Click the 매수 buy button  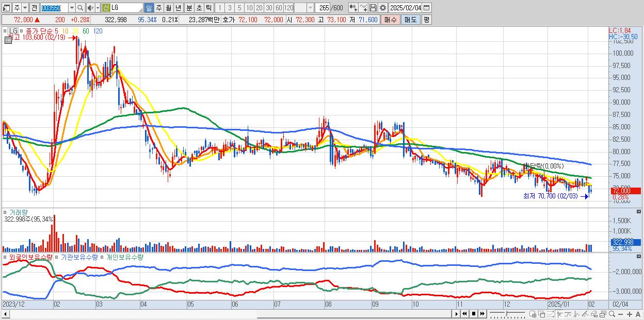coord(391,20)
